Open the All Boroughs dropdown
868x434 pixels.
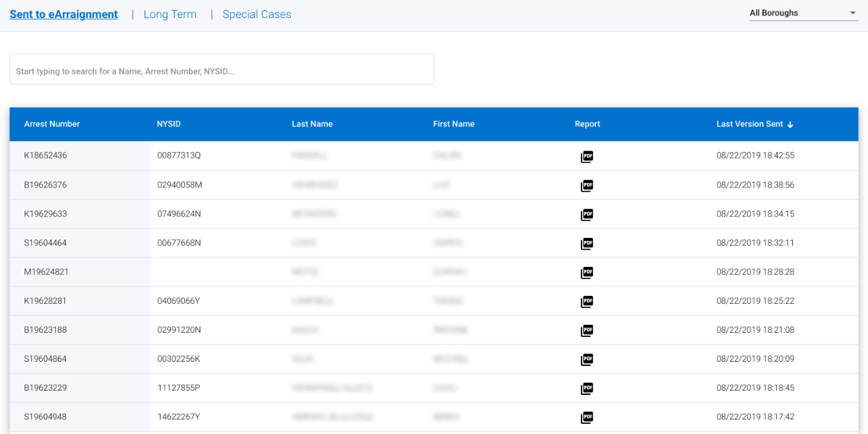point(803,12)
